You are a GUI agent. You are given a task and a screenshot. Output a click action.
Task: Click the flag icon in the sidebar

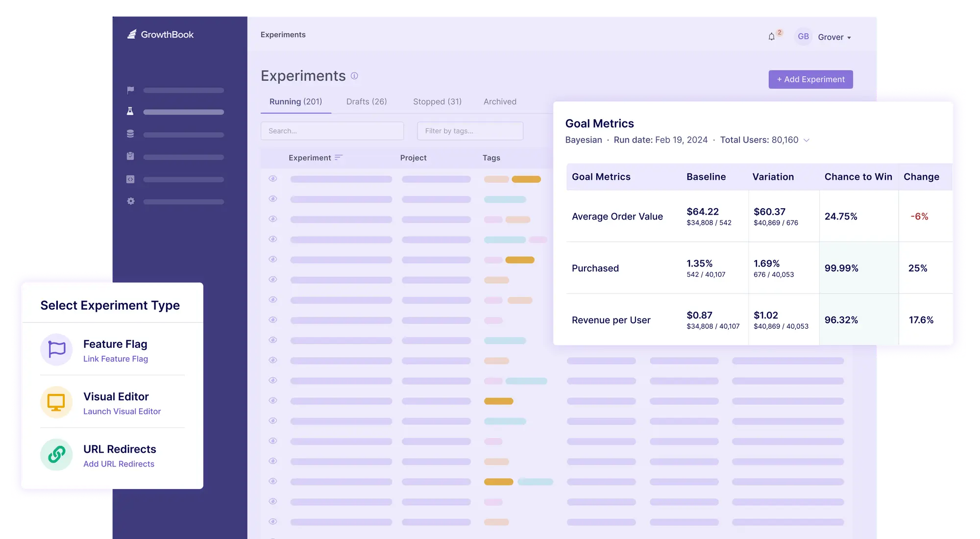(x=130, y=90)
